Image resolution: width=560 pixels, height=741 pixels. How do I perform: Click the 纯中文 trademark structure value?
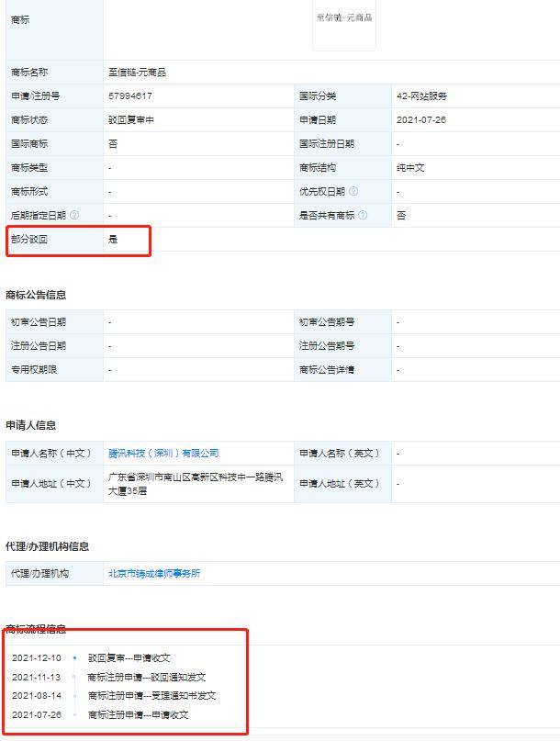click(x=410, y=167)
